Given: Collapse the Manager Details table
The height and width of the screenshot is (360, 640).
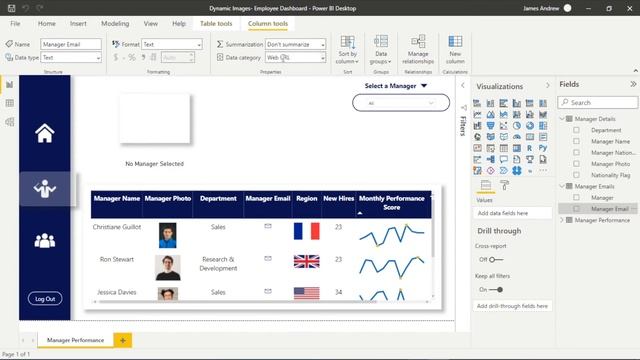Looking at the screenshot, I should 562,119.
